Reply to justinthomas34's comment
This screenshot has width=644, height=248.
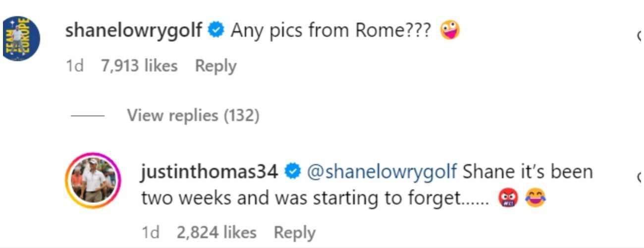pyautogui.click(x=294, y=233)
